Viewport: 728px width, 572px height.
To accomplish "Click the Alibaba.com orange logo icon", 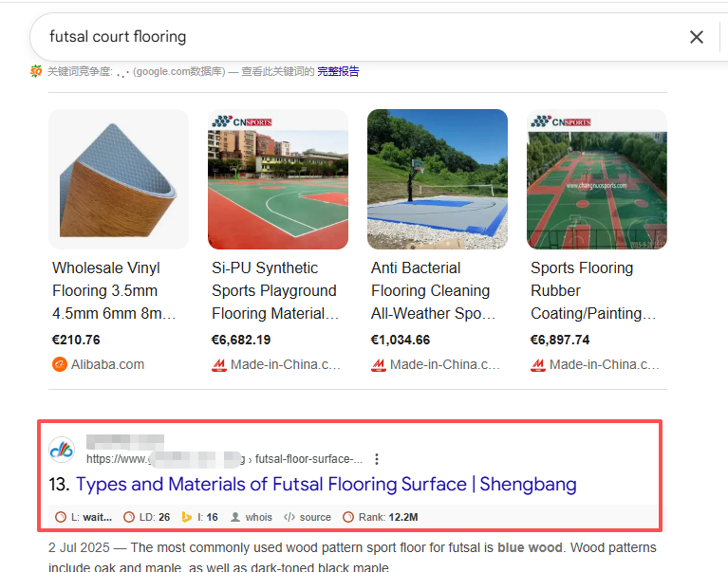I will tap(60, 364).
